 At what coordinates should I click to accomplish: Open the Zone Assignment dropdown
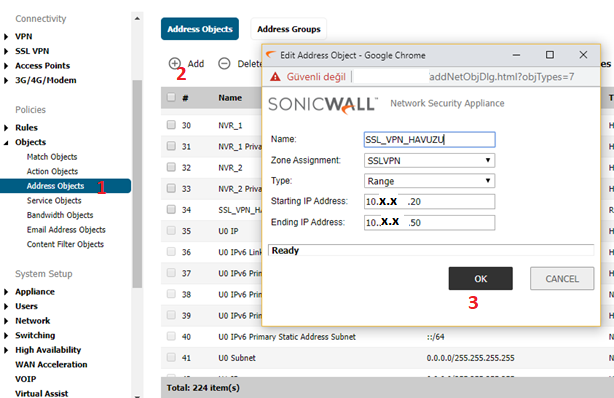click(430, 160)
